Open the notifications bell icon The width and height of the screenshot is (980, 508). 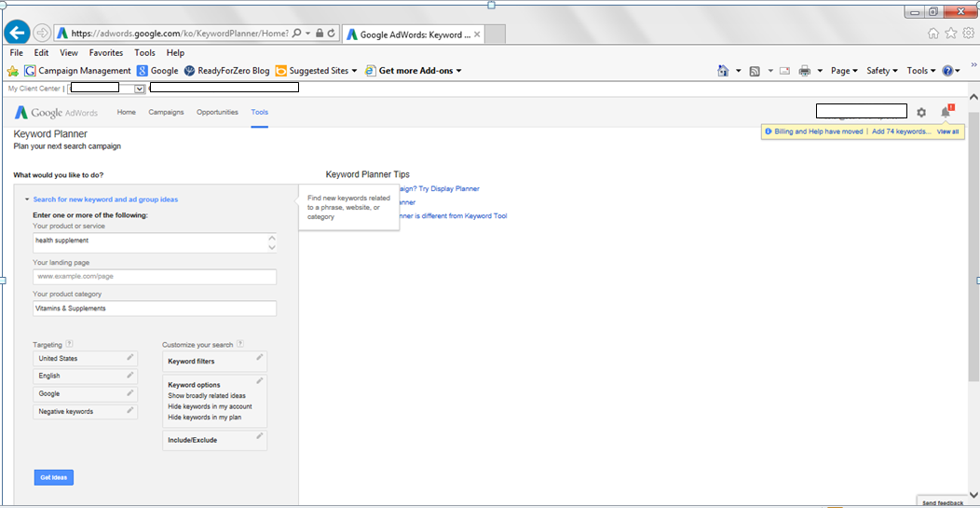click(946, 112)
